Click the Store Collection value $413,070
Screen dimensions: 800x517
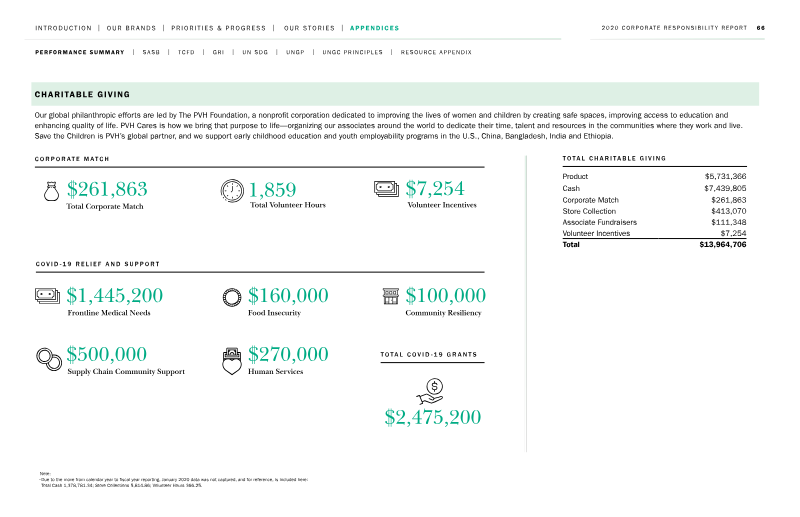(x=729, y=211)
